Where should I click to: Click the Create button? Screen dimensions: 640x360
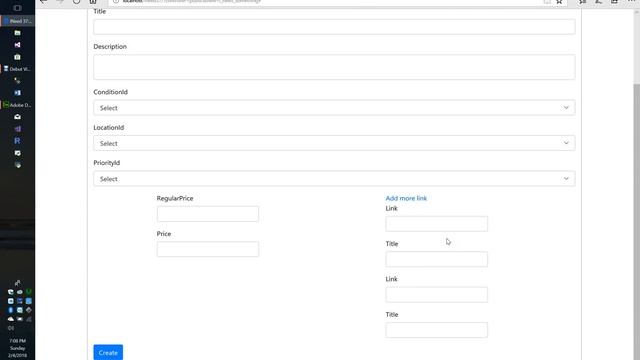coord(108,352)
